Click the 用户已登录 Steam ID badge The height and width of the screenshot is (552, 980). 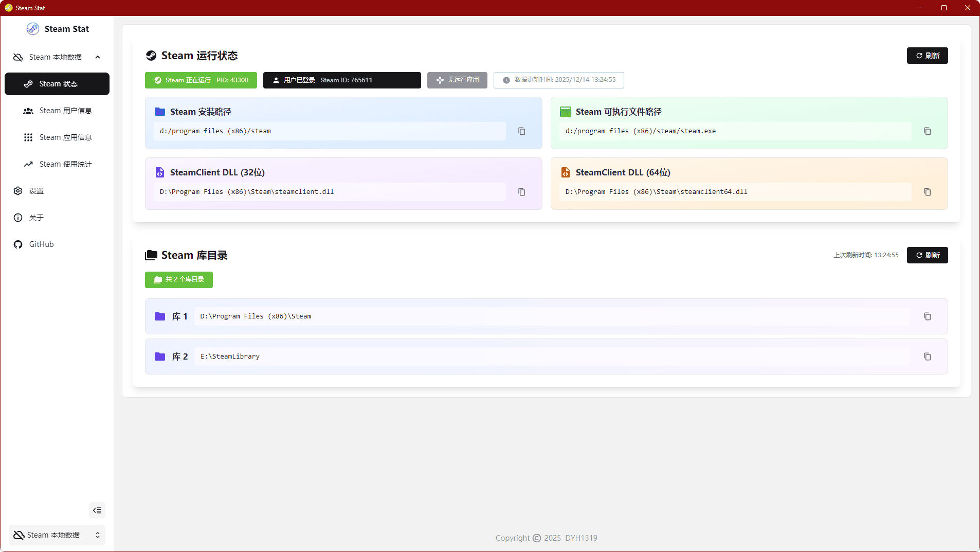pos(342,80)
